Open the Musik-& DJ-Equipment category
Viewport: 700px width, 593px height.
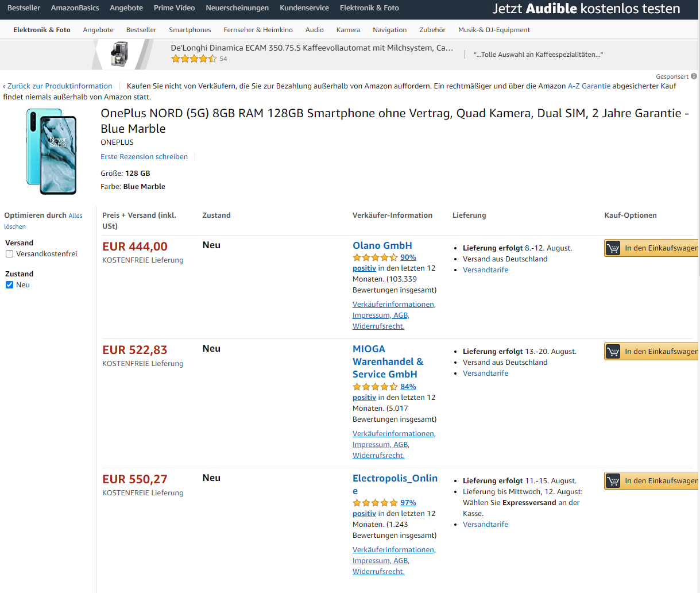point(494,30)
